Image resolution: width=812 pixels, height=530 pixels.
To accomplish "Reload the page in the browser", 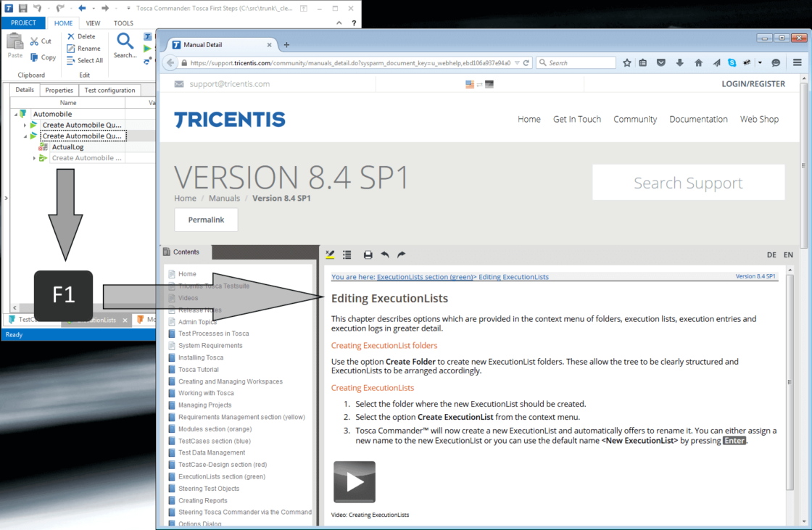I will click(x=526, y=63).
